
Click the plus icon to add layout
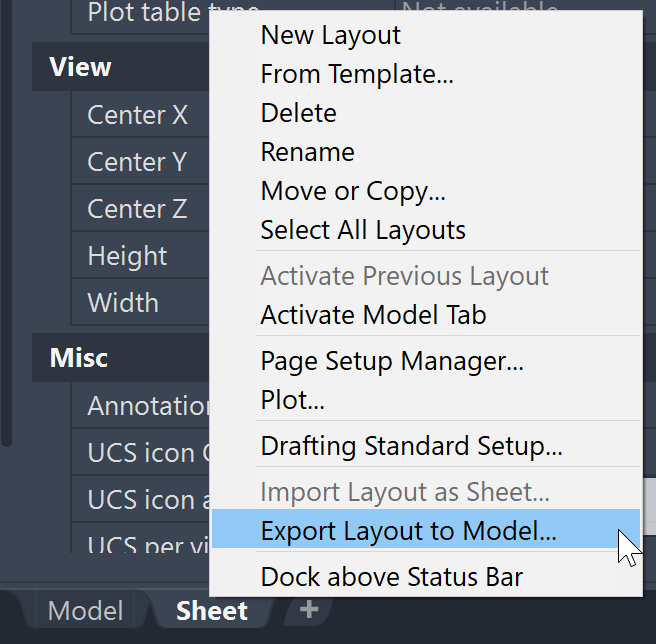(309, 609)
